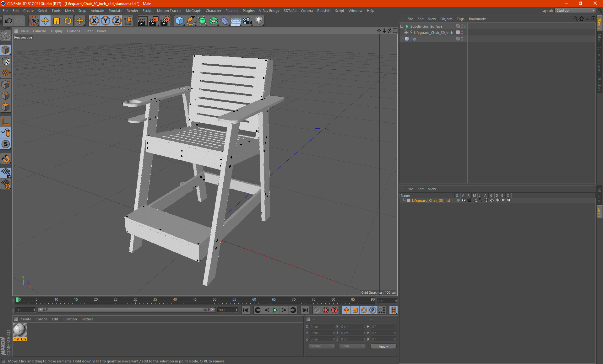The image size is (603, 364).
Task: Open the deformer objects icon
Action: tap(225, 21)
